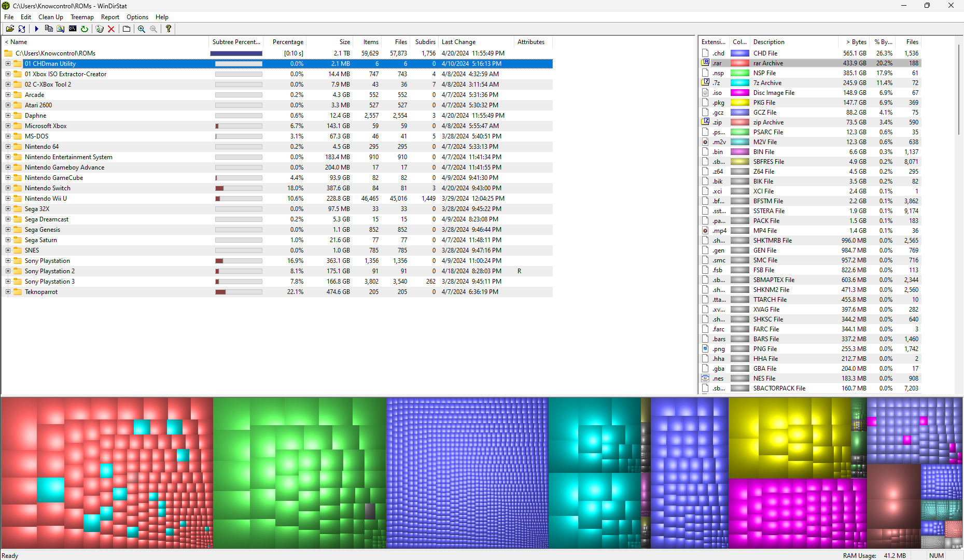This screenshot has height=560, width=964.
Task: Click the Help menu
Action: 162,17
